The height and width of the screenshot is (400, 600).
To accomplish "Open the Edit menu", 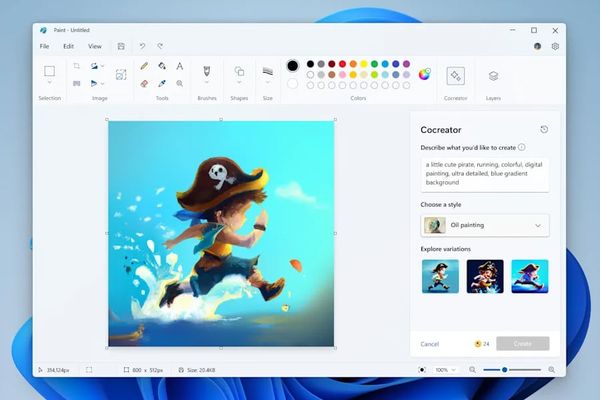I will pos(68,46).
